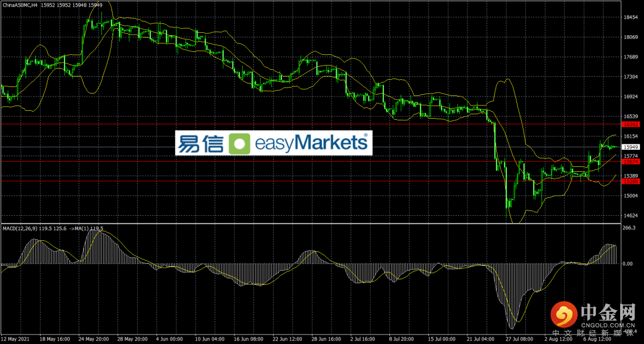Click the 24 May 20:00 time label
Image resolution: width=644 pixels, height=344 pixels.
94,340
